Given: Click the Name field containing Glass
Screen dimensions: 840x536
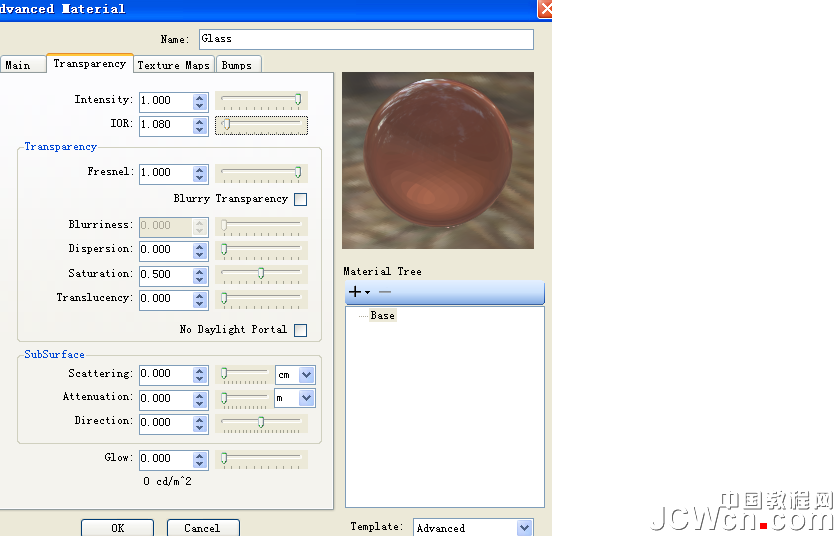Looking at the screenshot, I should (x=366, y=39).
